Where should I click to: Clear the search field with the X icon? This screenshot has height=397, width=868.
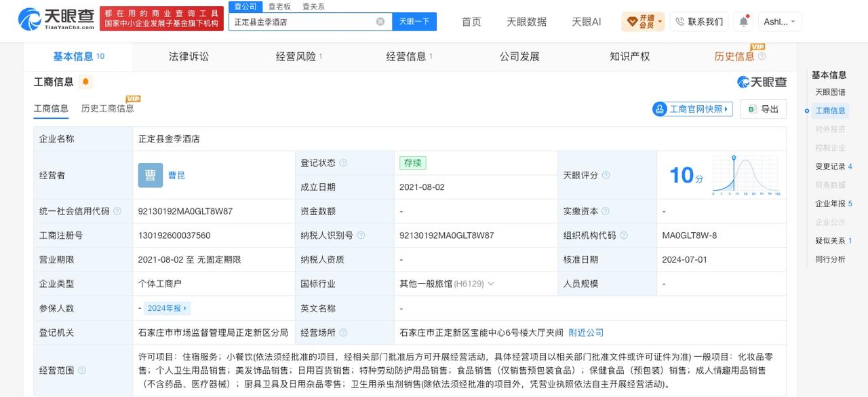click(380, 22)
